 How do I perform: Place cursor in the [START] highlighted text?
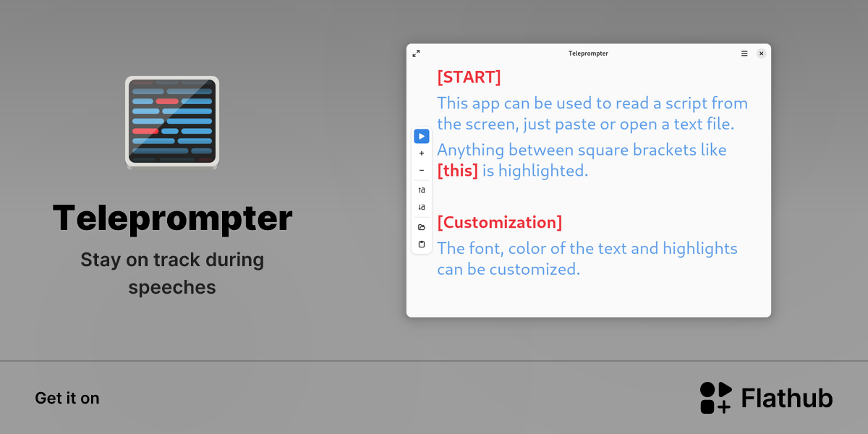[x=469, y=77]
